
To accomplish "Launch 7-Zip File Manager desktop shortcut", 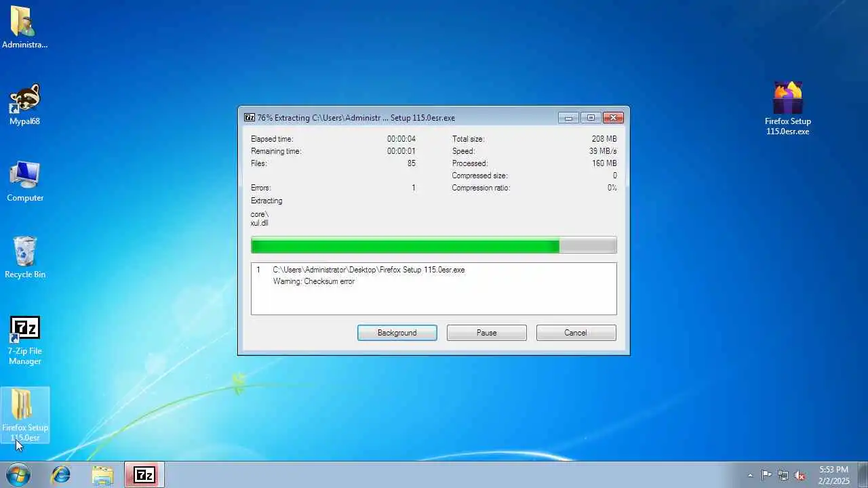I will pyautogui.click(x=24, y=340).
